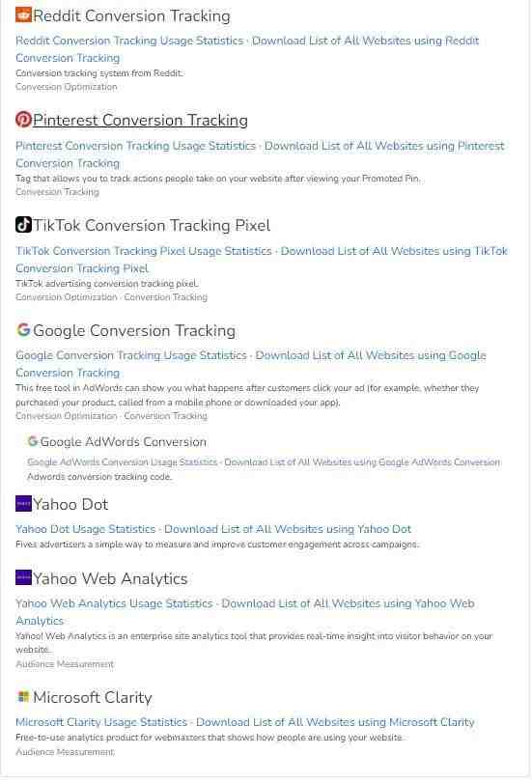The width and height of the screenshot is (532, 782).
Task: Click the Google logo beside Google Conversion Tracking
Action: (x=23, y=329)
